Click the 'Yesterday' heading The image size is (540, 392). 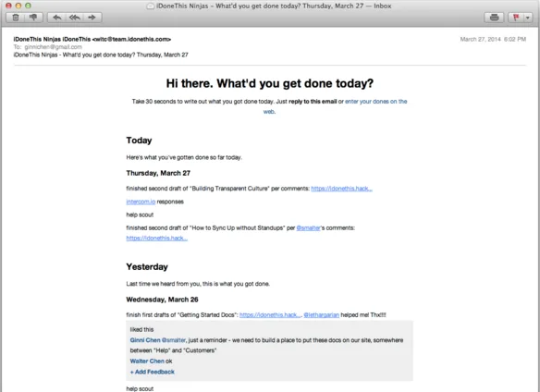point(147,266)
